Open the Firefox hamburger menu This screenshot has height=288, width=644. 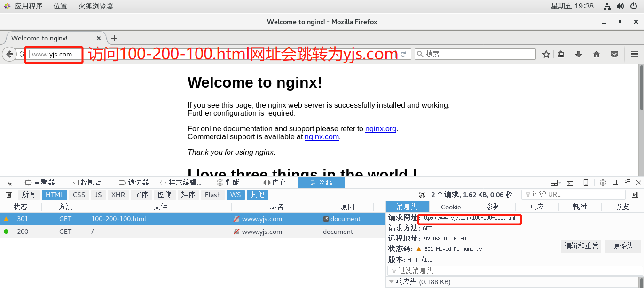pos(635,54)
